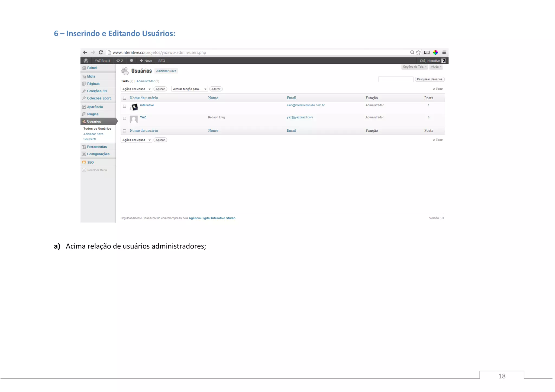555x392 pixels.
Task: Open the Chrome hamburger menu icon
Action: point(444,52)
